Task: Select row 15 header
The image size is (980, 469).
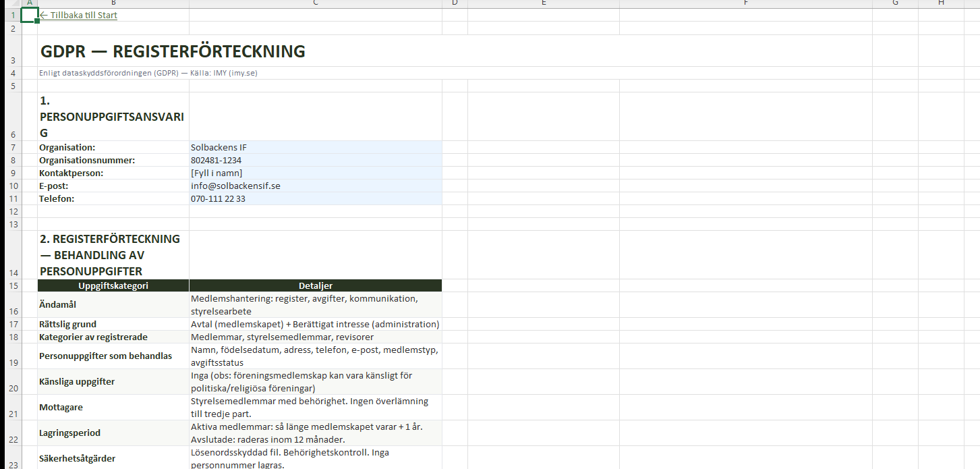Action: pos(13,285)
